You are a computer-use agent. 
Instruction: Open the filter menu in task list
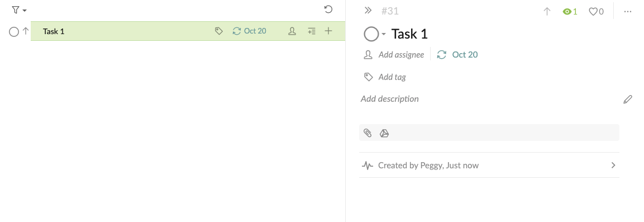pyautogui.click(x=20, y=10)
